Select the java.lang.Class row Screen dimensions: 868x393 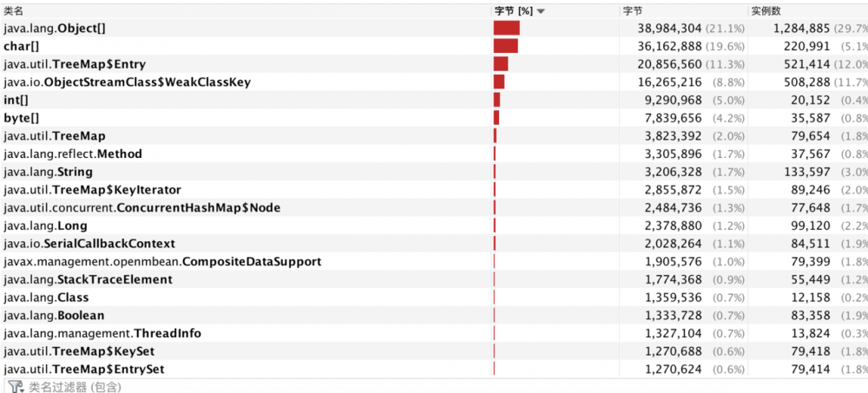point(434,298)
